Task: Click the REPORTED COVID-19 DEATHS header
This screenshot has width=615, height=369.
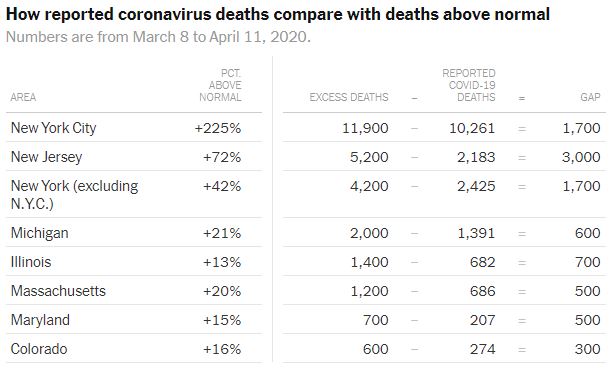Action: 469,85
